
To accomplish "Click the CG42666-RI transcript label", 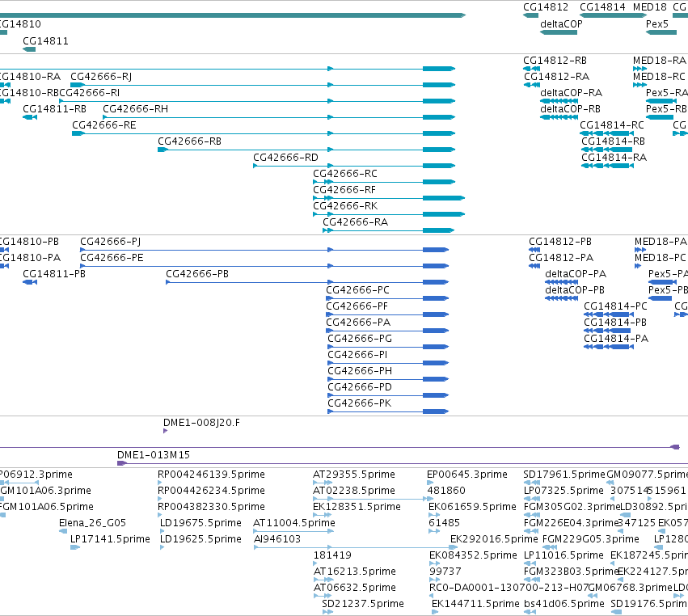I will [90, 93].
